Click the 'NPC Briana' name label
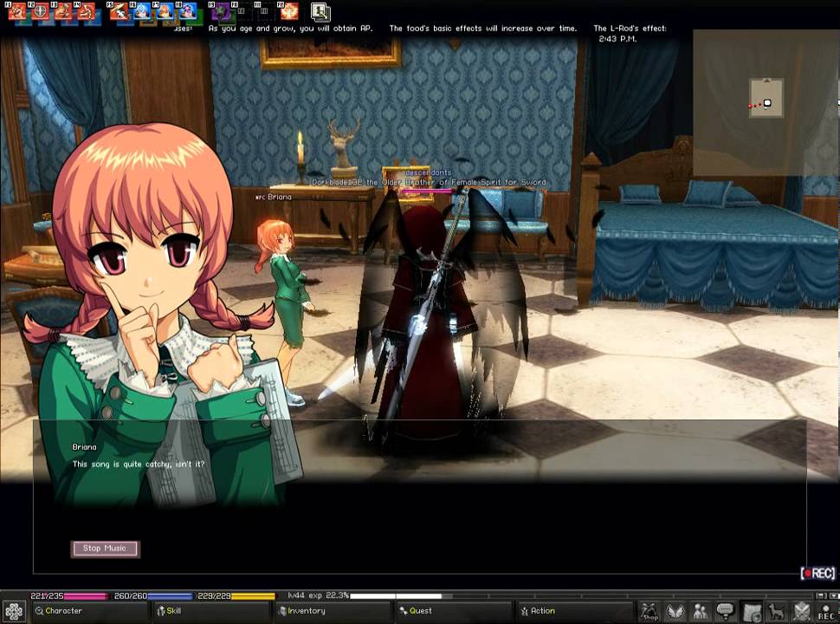840x624 pixels. coord(273,197)
